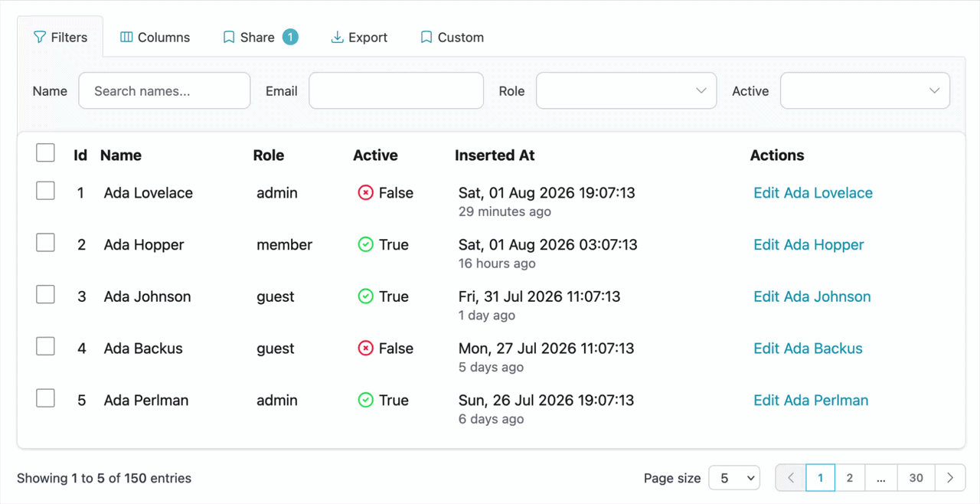
Task: Sort by the Inserted At column header
Action: pos(495,155)
